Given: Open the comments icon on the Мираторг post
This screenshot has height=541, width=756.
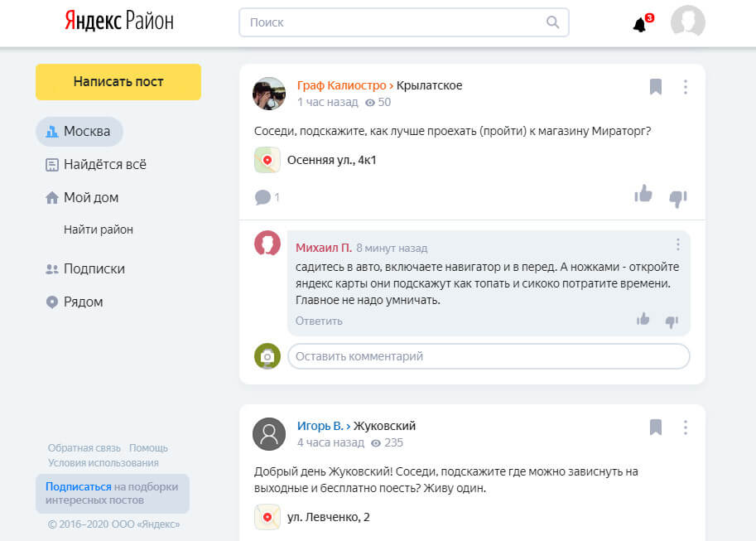Looking at the screenshot, I should pyautogui.click(x=263, y=197).
